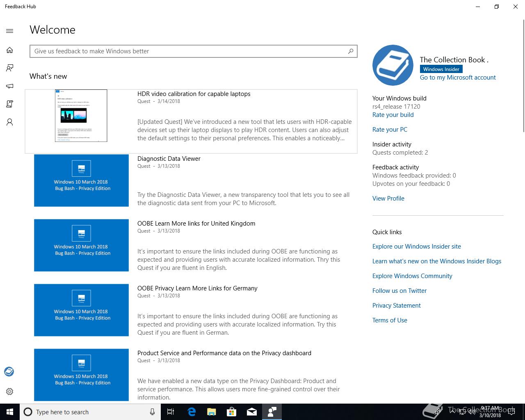Go to Home in sidebar

coord(10,50)
